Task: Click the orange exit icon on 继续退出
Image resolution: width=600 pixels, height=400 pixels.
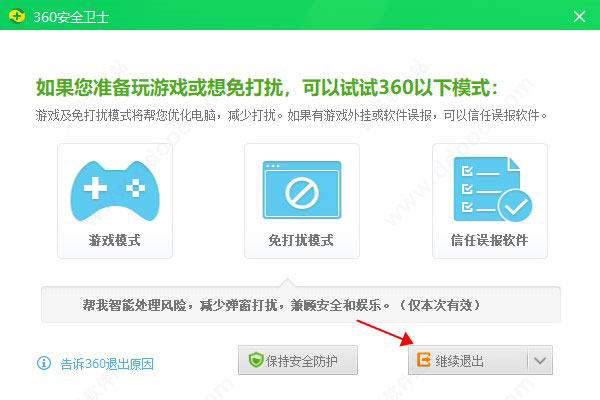Action: (425, 361)
